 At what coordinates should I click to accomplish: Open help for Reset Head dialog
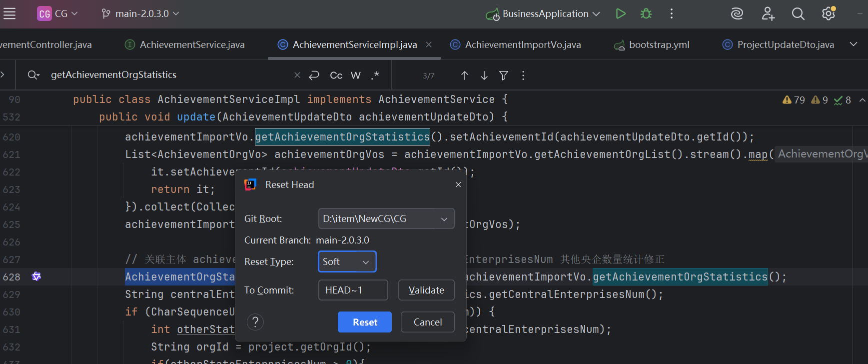coord(255,322)
